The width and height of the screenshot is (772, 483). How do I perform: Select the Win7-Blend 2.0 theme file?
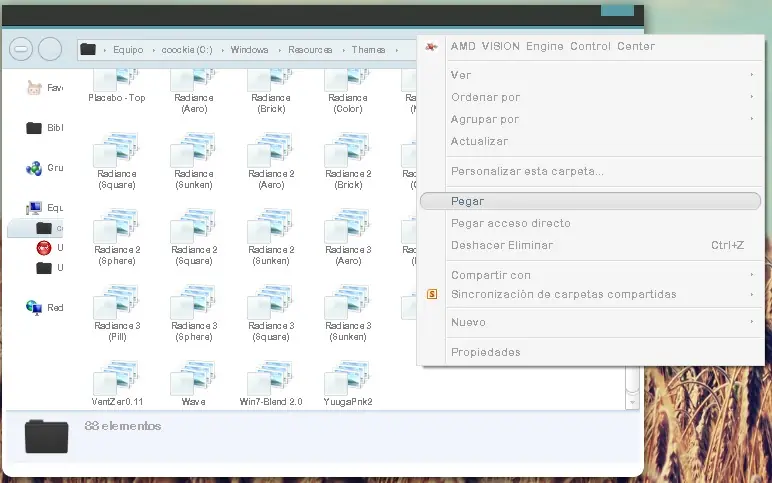pos(271,384)
